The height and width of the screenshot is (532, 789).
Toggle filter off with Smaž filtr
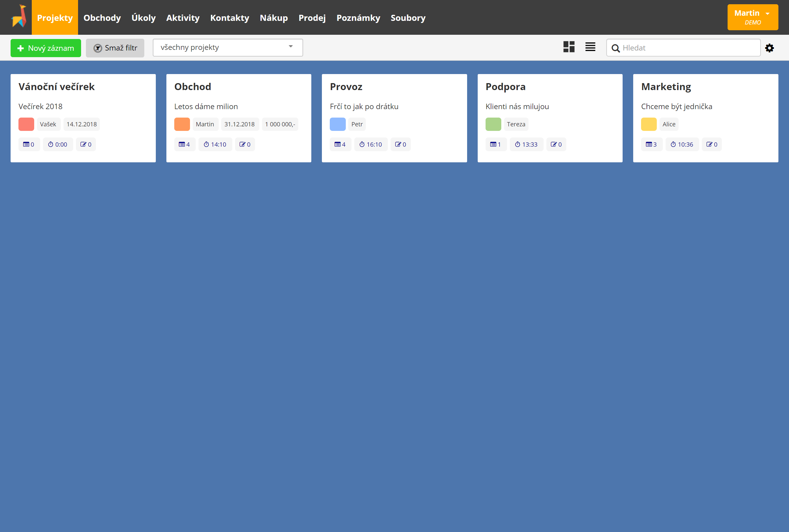click(115, 47)
